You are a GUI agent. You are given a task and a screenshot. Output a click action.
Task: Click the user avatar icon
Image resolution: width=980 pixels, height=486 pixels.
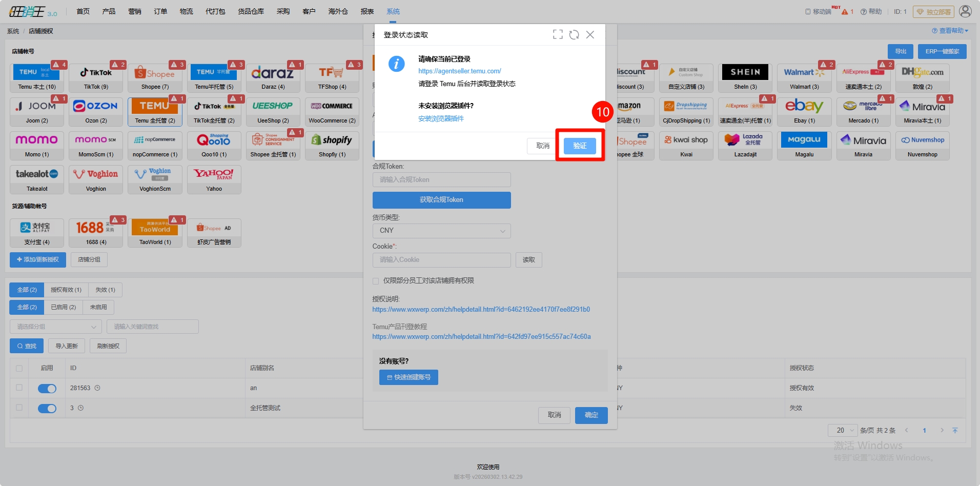[965, 11]
